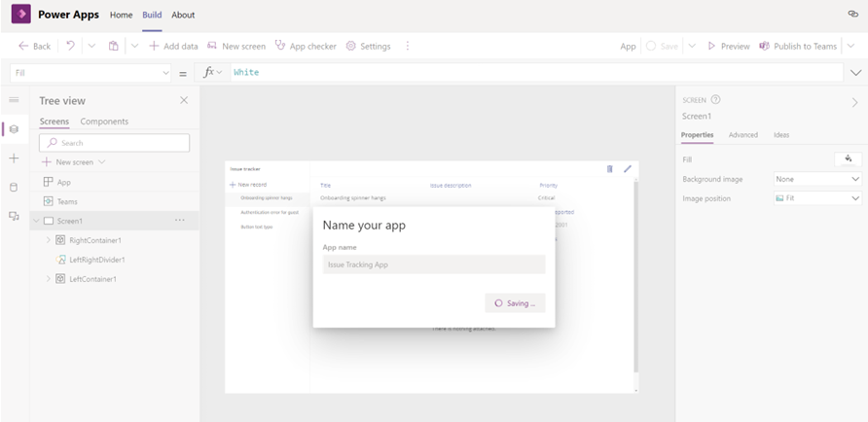Open the fx function dropdown
The image size is (868, 422).
click(212, 73)
